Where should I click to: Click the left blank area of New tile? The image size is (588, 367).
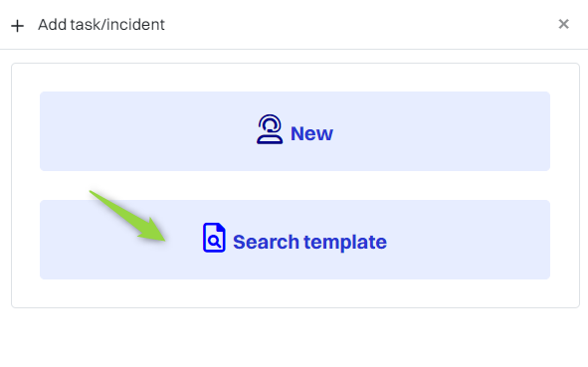coord(146,131)
